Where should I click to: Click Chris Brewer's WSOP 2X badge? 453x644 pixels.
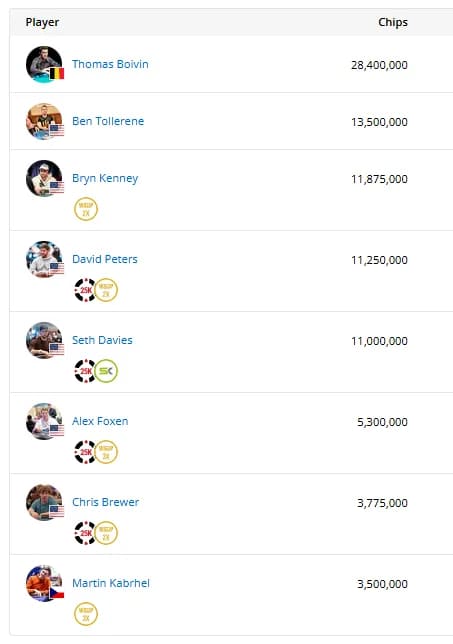(x=106, y=533)
